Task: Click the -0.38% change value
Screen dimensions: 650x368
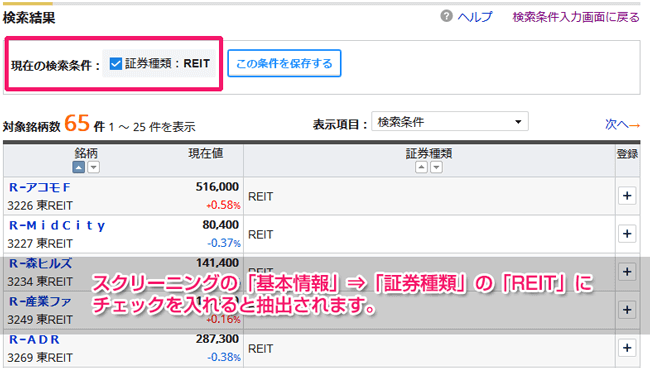Action: (224, 357)
